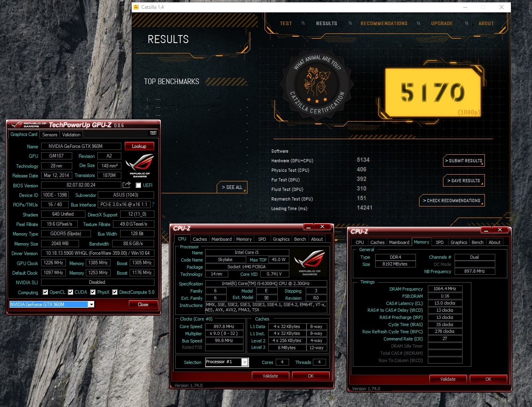Click the Specification field Intel Core i5-6300HQ
This screenshot has width=532, height=407.
click(266, 284)
